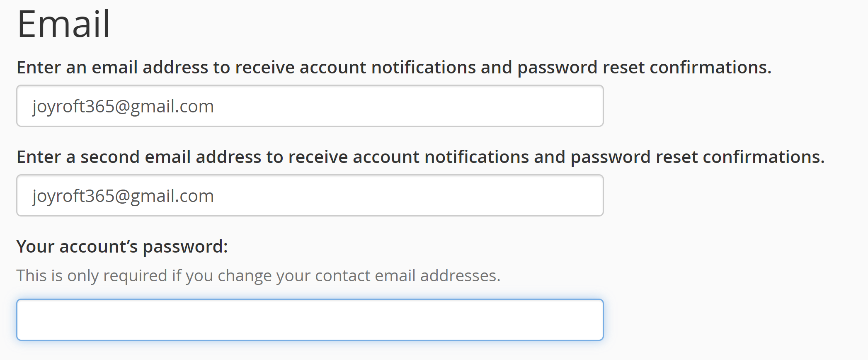
Task: Click the large "Email" title text
Action: 64,24
